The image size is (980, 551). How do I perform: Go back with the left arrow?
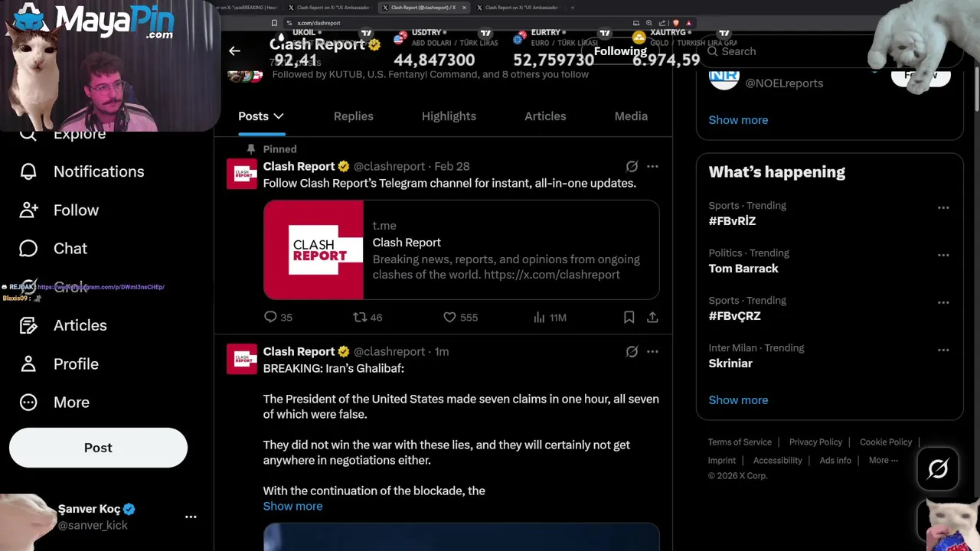click(x=234, y=51)
